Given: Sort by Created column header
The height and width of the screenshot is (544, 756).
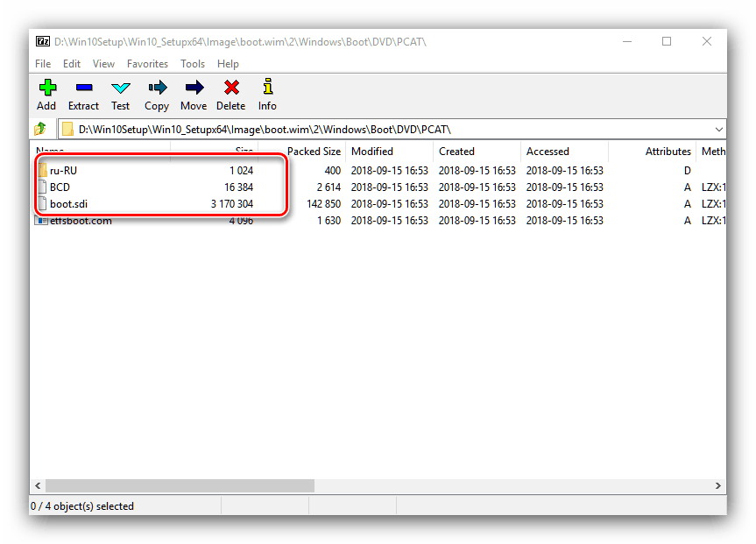Looking at the screenshot, I should [477, 152].
